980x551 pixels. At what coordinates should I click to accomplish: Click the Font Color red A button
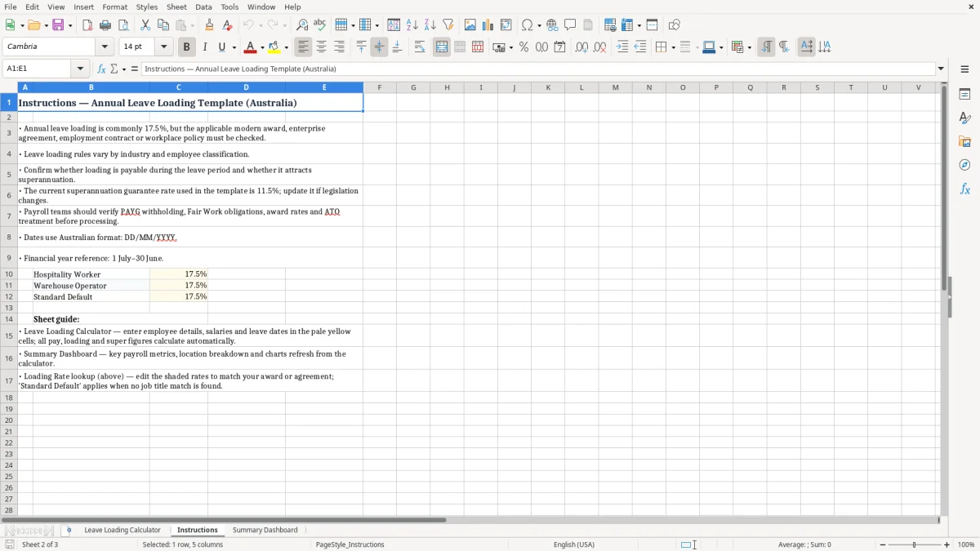250,47
